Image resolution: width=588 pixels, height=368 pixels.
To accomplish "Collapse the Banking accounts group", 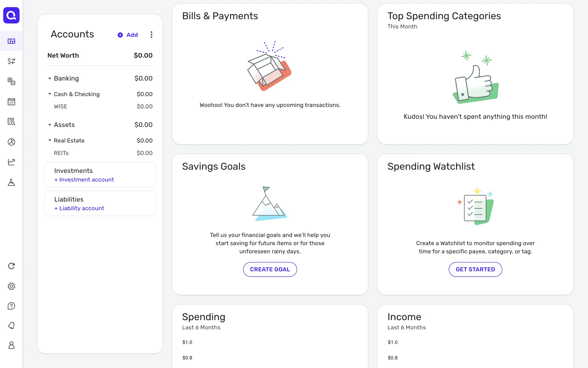I will coord(50,79).
